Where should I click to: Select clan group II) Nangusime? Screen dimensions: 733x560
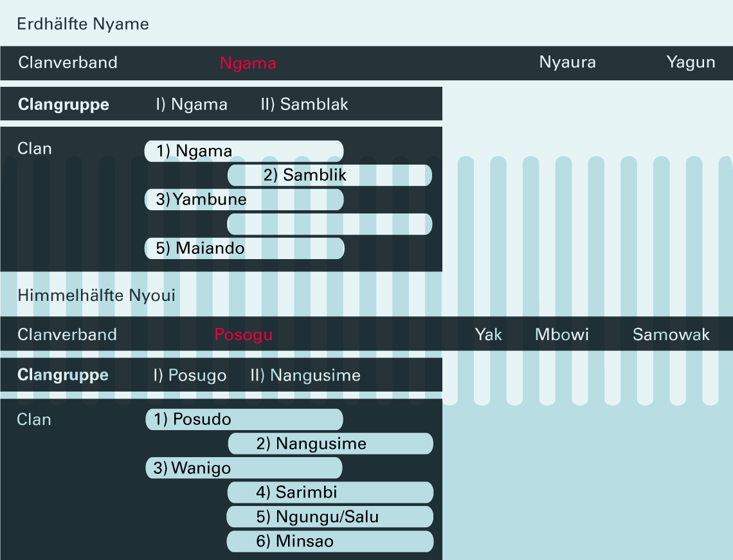point(305,375)
